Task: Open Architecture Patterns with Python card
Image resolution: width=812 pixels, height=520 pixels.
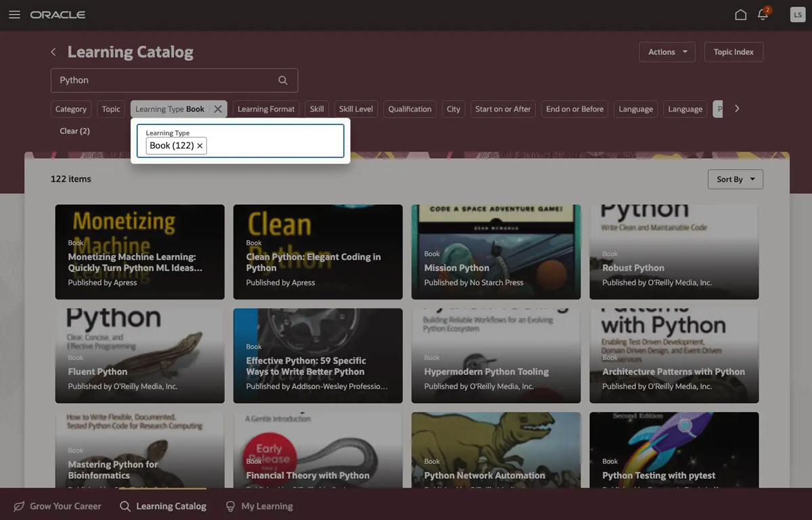Action: coord(674,356)
